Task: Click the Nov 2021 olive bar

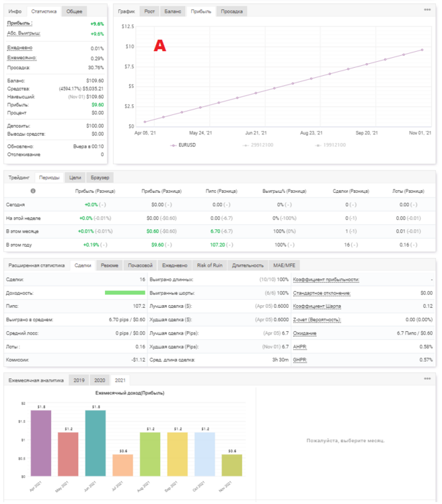Action: pyautogui.click(x=232, y=465)
